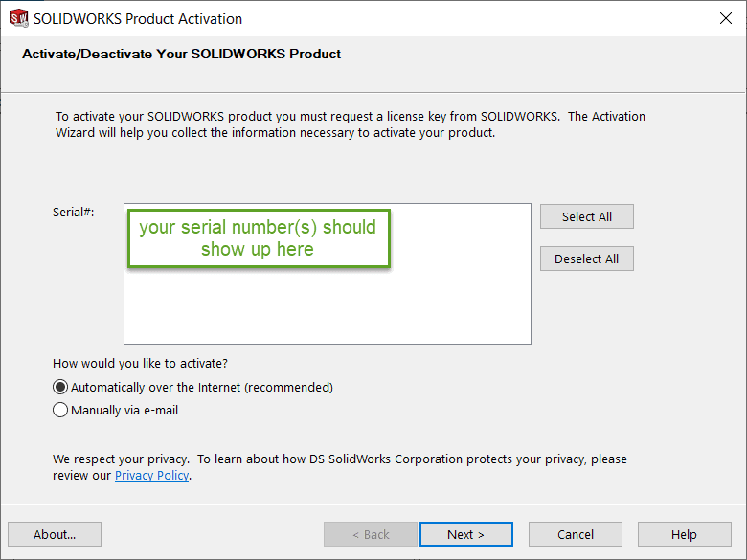
Task: Click the SOLIDWORKS Product Activation title text
Action: (138, 19)
